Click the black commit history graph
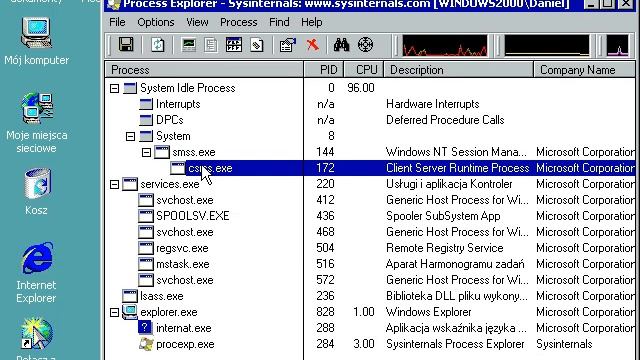 (547, 45)
